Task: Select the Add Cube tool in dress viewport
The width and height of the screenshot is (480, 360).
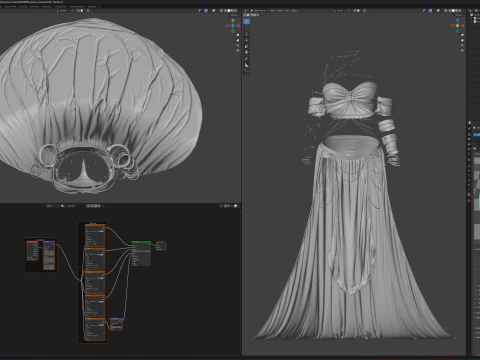Action: coord(246,71)
